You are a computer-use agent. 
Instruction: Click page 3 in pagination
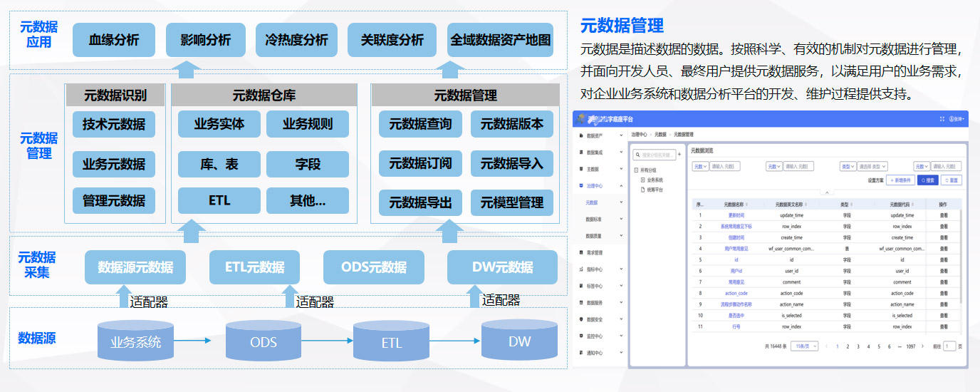pyautogui.click(x=858, y=346)
